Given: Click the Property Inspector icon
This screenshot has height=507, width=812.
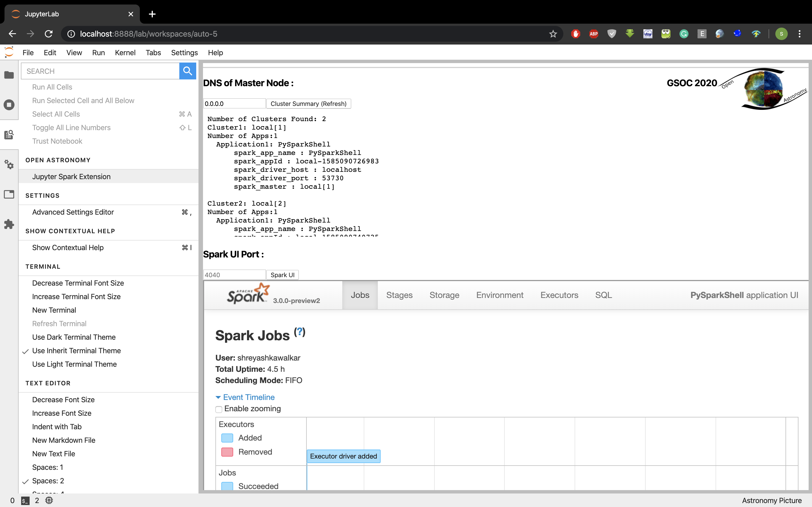Looking at the screenshot, I should point(8,164).
